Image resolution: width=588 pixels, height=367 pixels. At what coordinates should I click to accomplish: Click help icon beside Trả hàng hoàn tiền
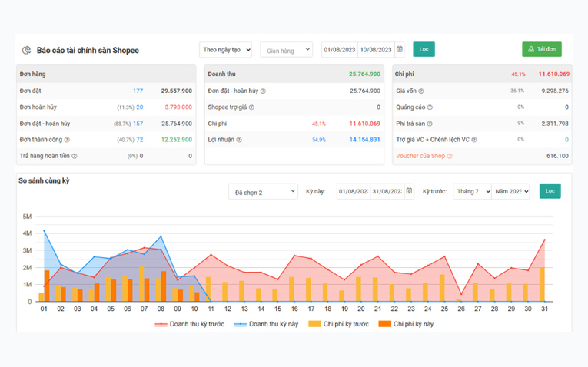point(75,156)
